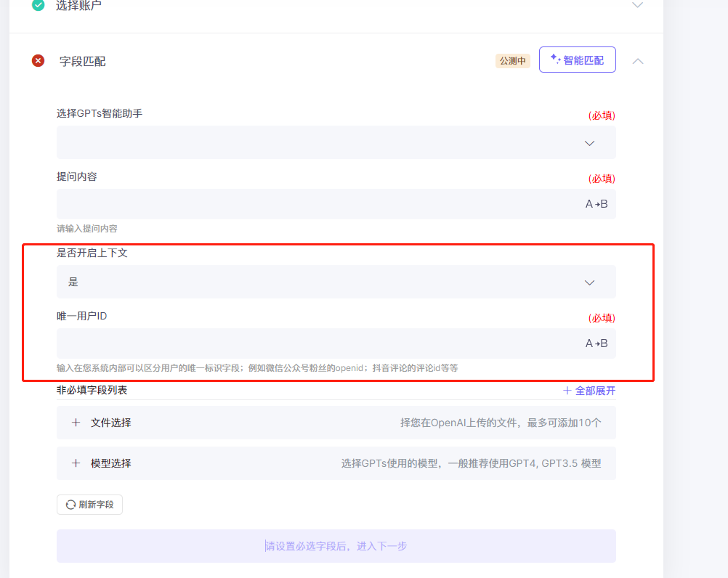Click the 字段匹配 section title

tap(82, 61)
